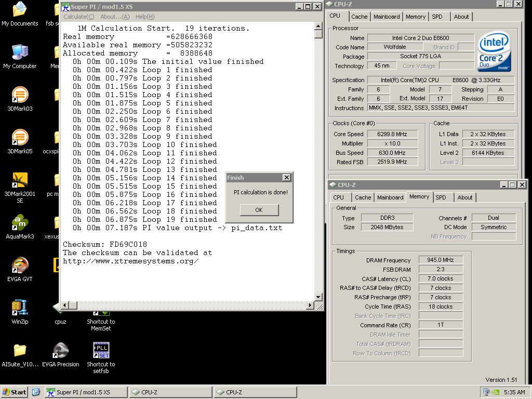Click the Multiplier value x 10.0
This screenshot has height=399, width=532.
[x=392, y=143]
